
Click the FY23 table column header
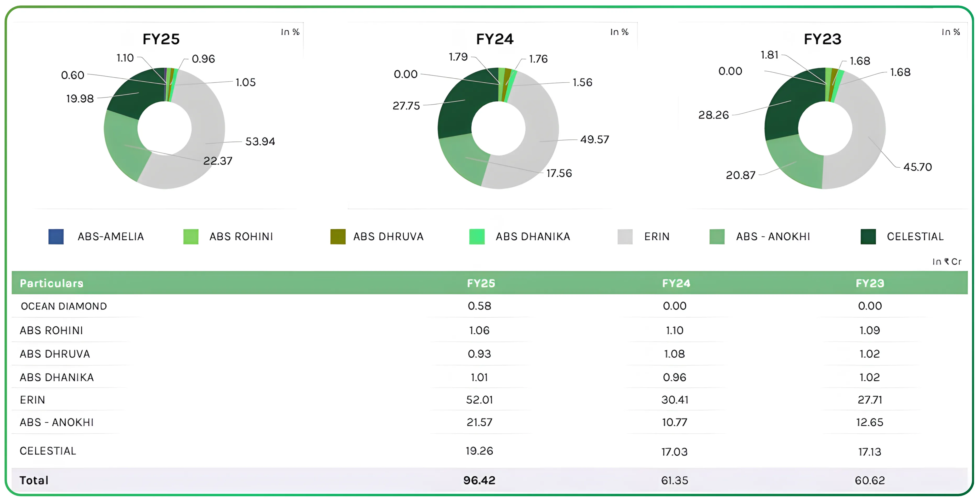point(870,283)
